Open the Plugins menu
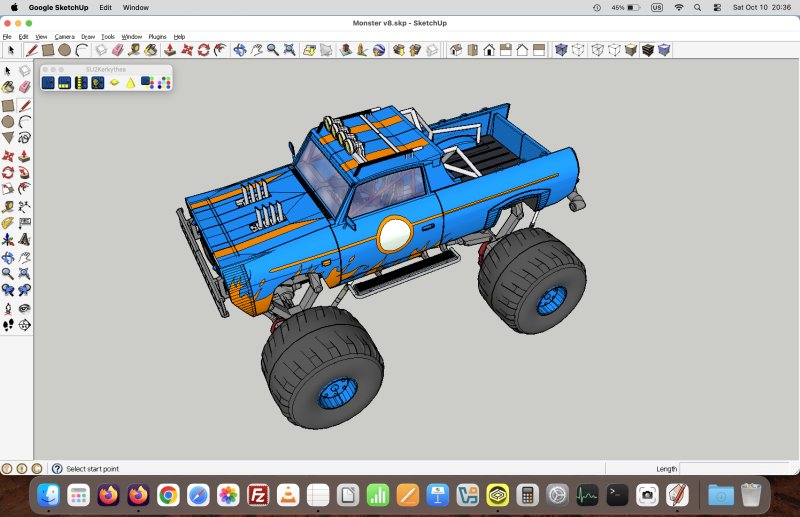Screen dimensions: 800x517 click(x=158, y=37)
